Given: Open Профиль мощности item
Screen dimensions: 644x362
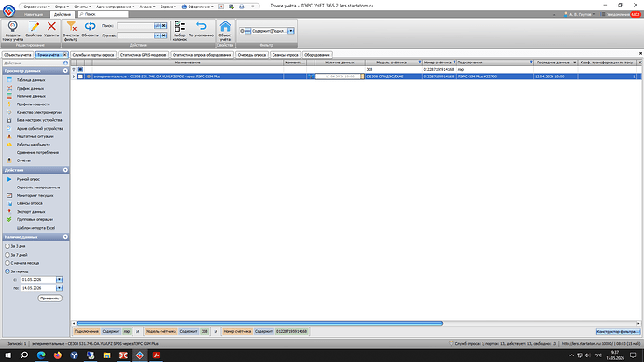Looking at the screenshot, I should 33,104.
